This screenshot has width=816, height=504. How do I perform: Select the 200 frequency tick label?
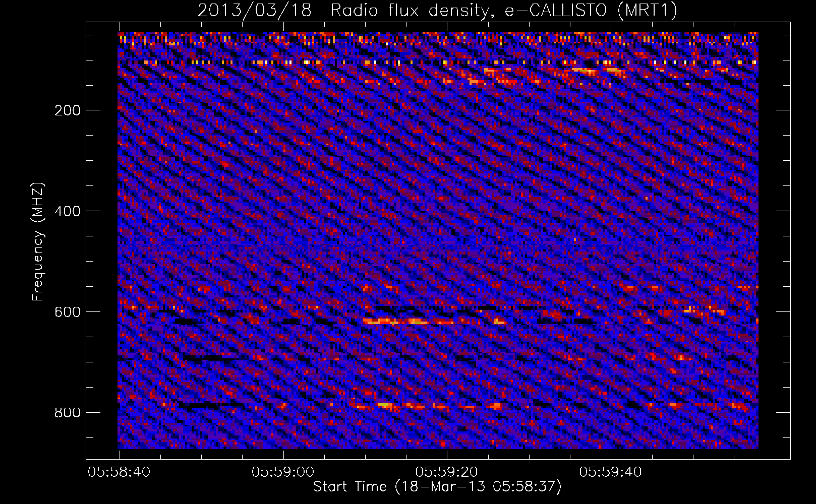point(68,110)
